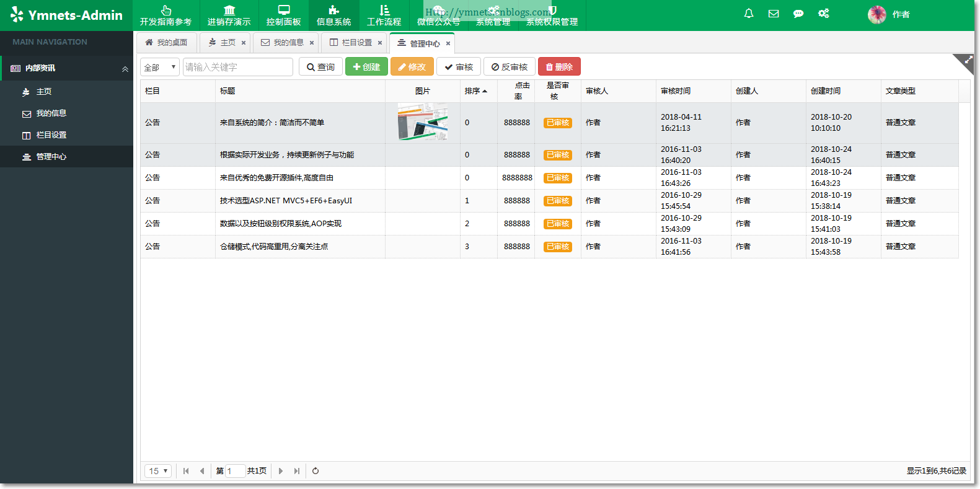Click the red 删除 button
The width and height of the screenshot is (980, 489).
559,67
